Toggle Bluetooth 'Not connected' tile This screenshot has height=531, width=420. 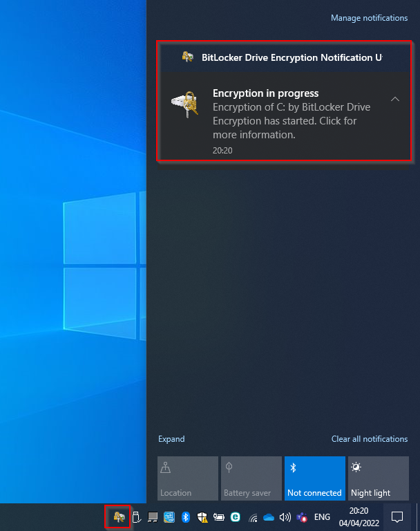tap(314, 478)
